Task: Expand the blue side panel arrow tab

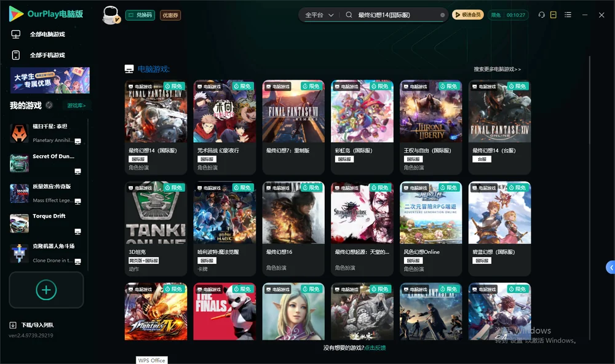Action: (x=611, y=267)
